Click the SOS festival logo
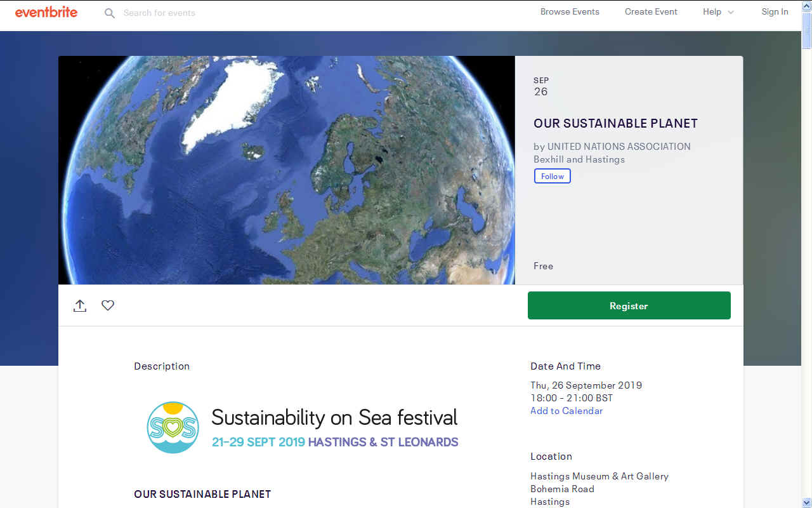This screenshot has width=812, height=508. [x=173, y=427]
